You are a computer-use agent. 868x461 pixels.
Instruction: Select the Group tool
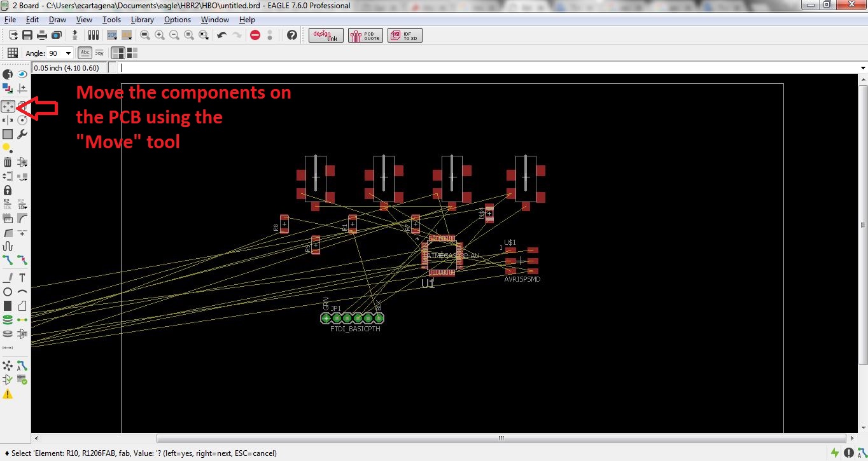8,134
